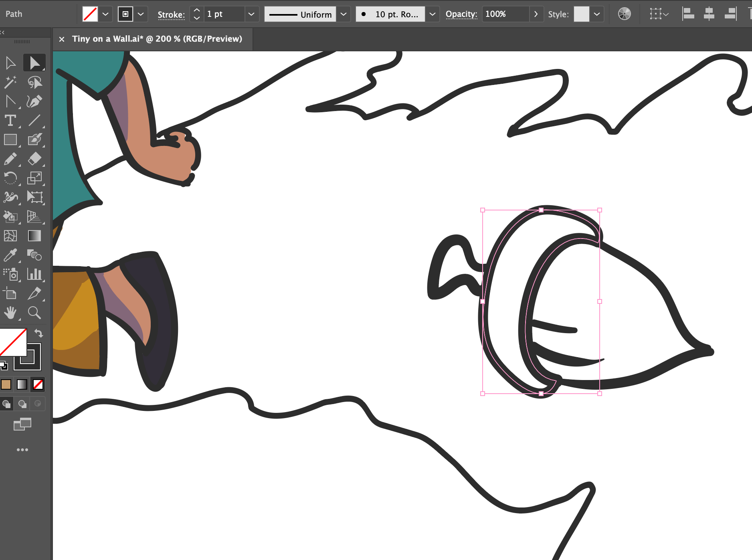Select the Tiny on a Wall.ai document tab
The height and width of the screenshot is (560, 752).
point(156,39)
